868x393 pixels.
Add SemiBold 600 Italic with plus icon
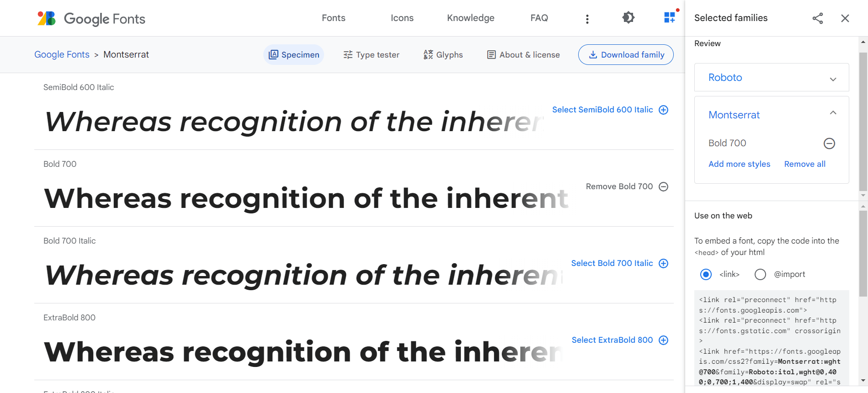[664, 110]
